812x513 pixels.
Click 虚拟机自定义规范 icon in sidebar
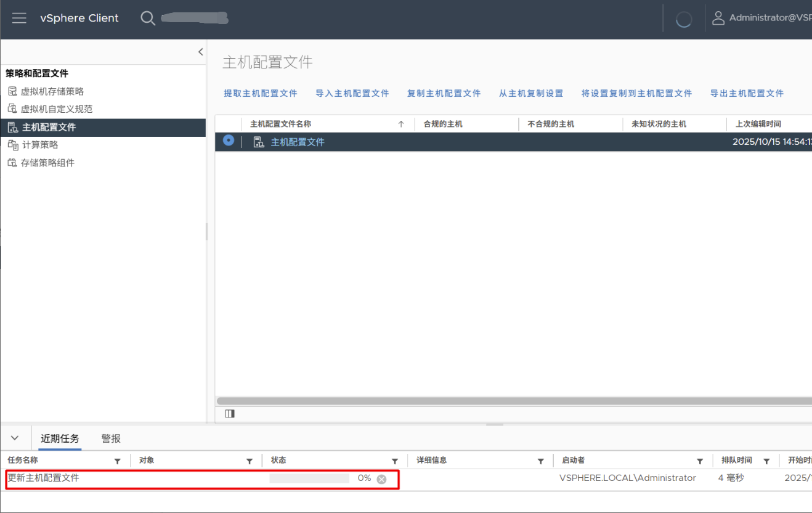click(x=12, y=109)
